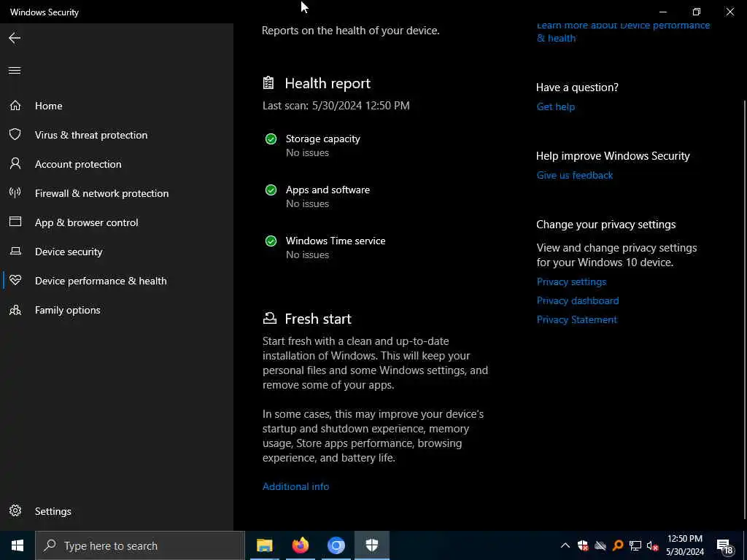Click the Health report clipboard icon
The image size is (747, 560).
(x=268, y=83)
